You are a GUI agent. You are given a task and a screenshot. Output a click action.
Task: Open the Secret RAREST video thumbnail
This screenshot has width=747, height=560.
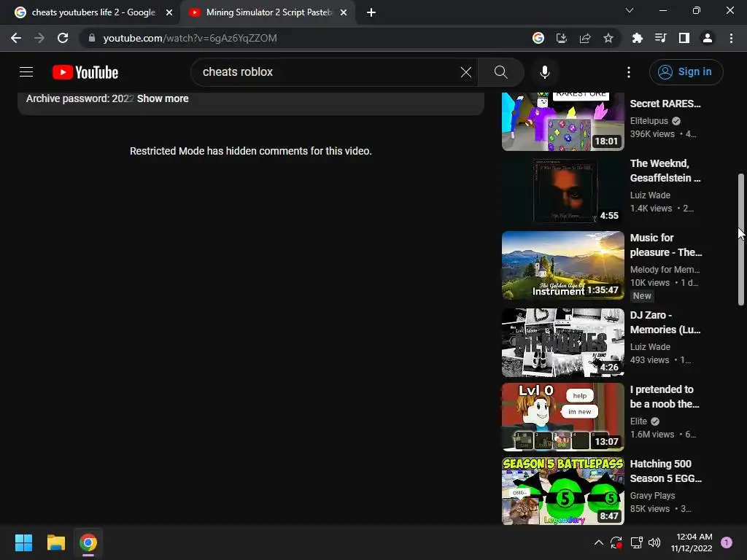[x=562, y=122]
